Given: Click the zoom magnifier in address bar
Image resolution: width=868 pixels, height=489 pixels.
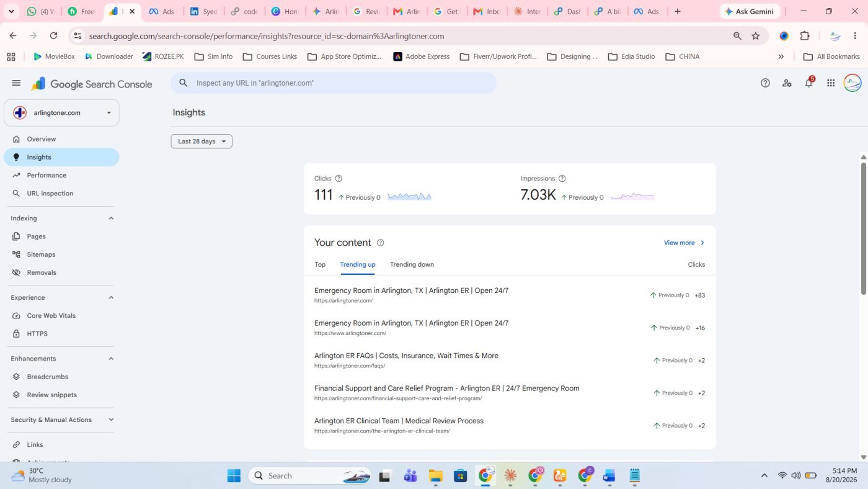Looking at the screenshot, I should pyautogui.click(x=737, y=36).
